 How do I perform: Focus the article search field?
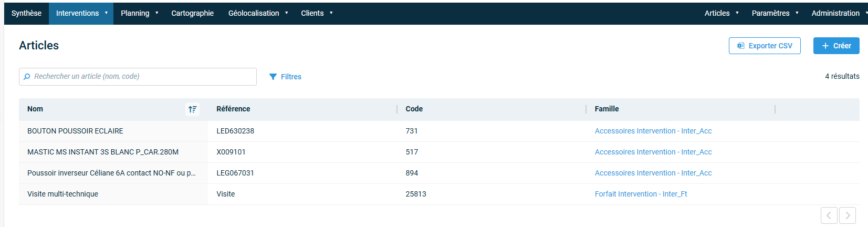click(138, 77)
